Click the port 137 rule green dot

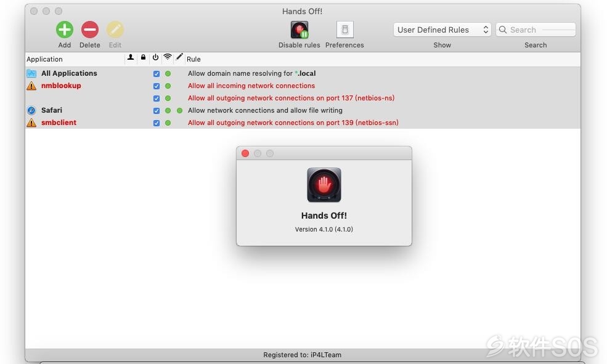[168, 99]
